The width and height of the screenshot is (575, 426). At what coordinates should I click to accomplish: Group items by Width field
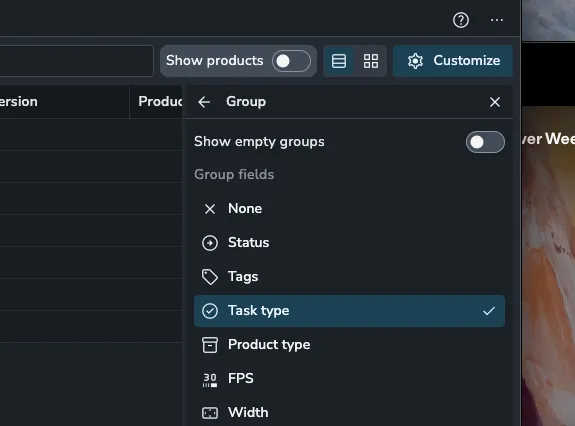point(349,412)
